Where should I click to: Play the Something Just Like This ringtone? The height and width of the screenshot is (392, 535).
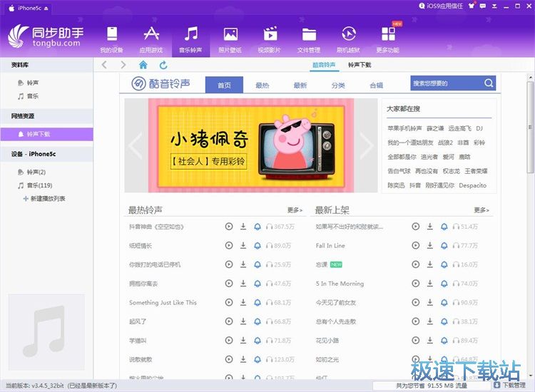229,302
